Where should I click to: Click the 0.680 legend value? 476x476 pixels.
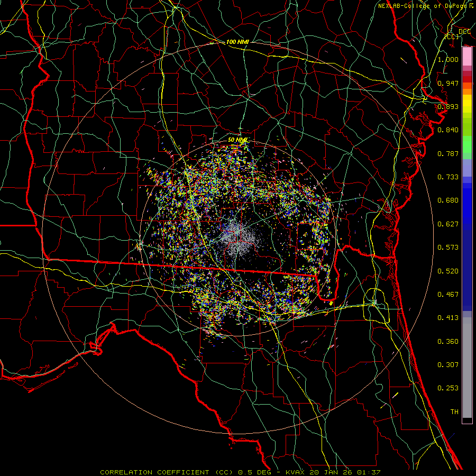click(x=448, y=200)
